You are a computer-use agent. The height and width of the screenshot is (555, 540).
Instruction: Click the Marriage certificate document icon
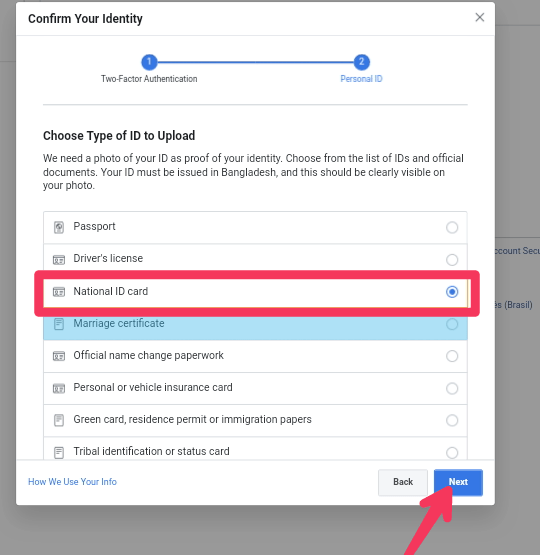[x=59, y=324]
